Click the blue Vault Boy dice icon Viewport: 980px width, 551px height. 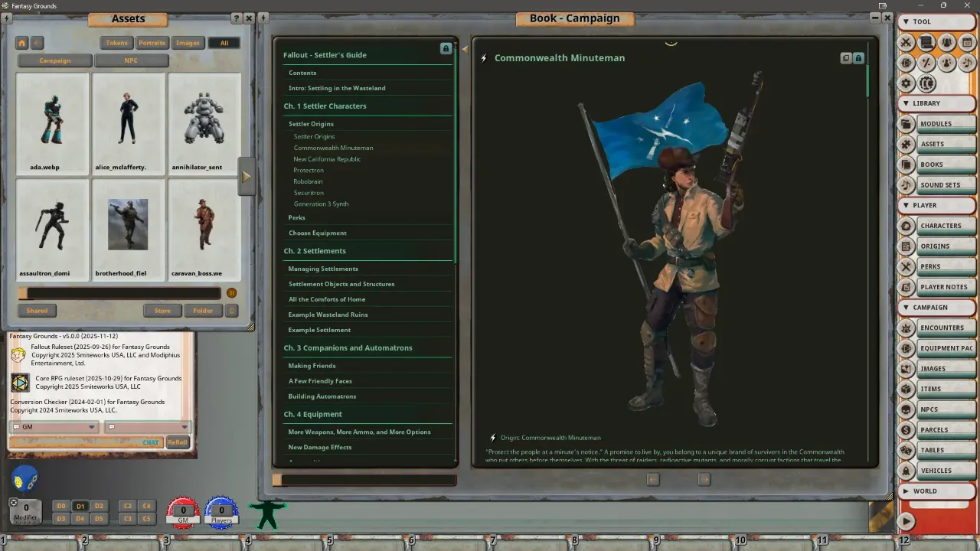click(25, 479)
